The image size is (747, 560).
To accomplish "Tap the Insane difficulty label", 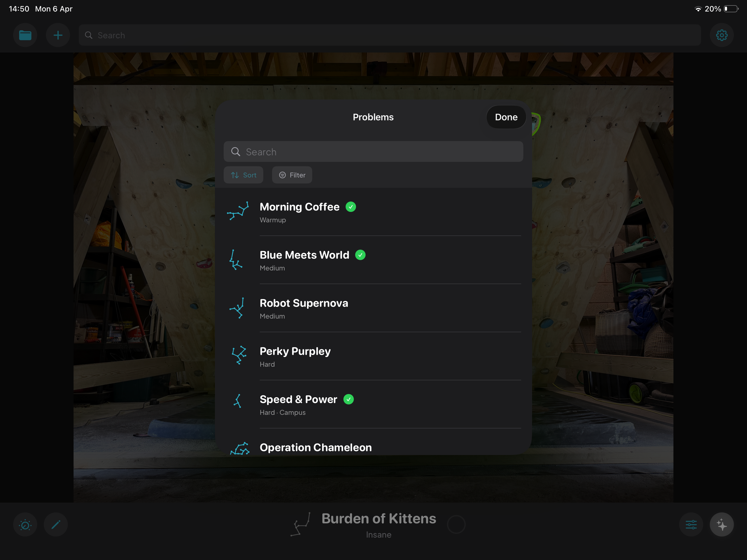I will 379,535.
